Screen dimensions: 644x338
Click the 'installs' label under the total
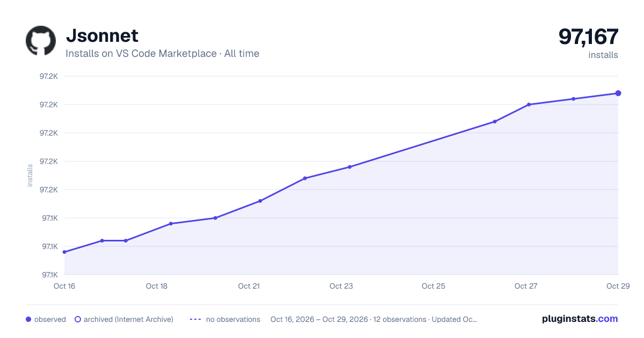603,55
